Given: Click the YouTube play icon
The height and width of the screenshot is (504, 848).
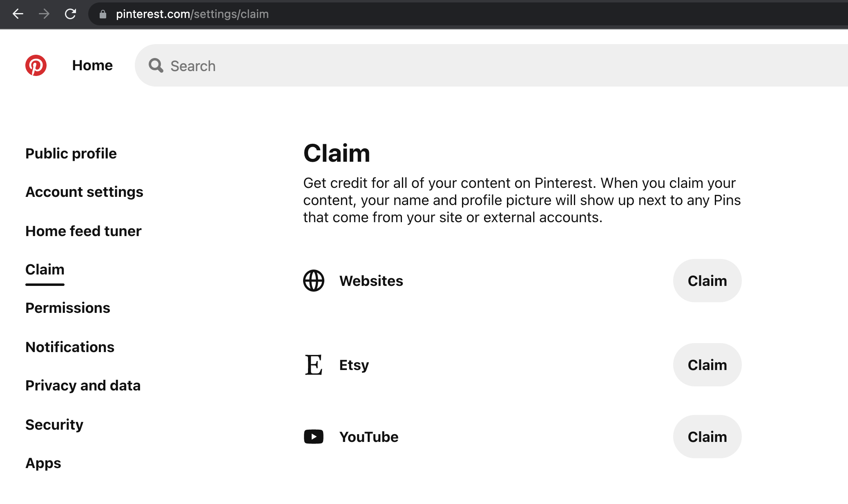Looking at the screenshot, I should (313, 436).
